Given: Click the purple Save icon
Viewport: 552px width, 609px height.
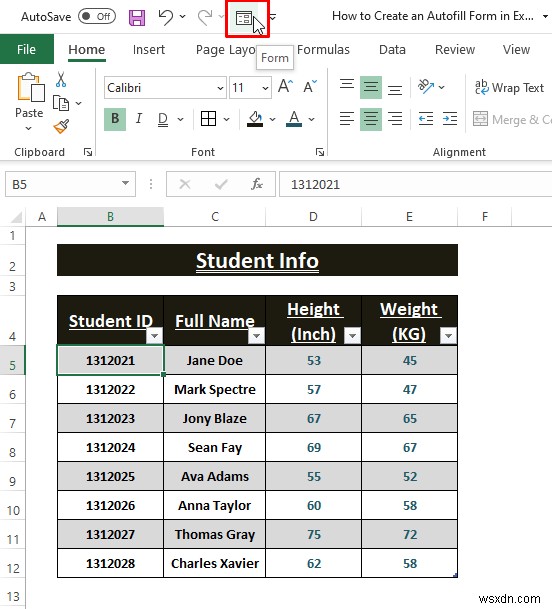Looking at the screenshot, I should point(137,18).
